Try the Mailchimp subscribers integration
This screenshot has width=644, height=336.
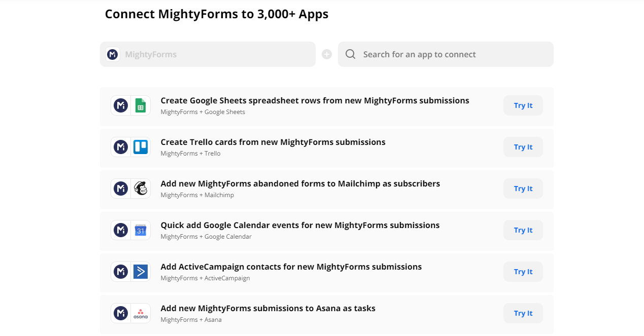[x=523, y=189]
